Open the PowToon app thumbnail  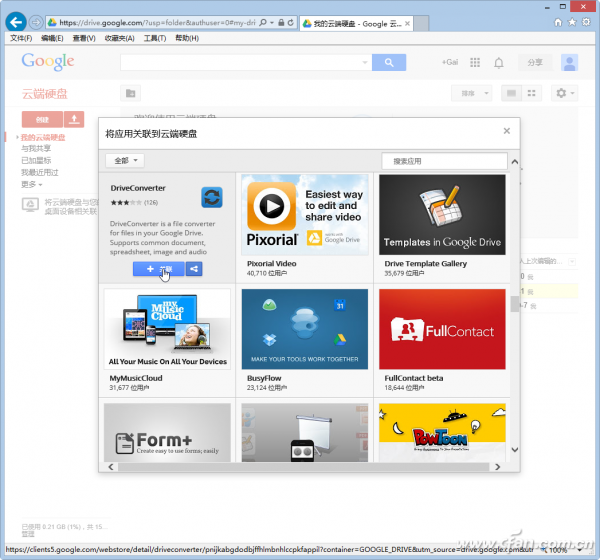tap(442, 433)
